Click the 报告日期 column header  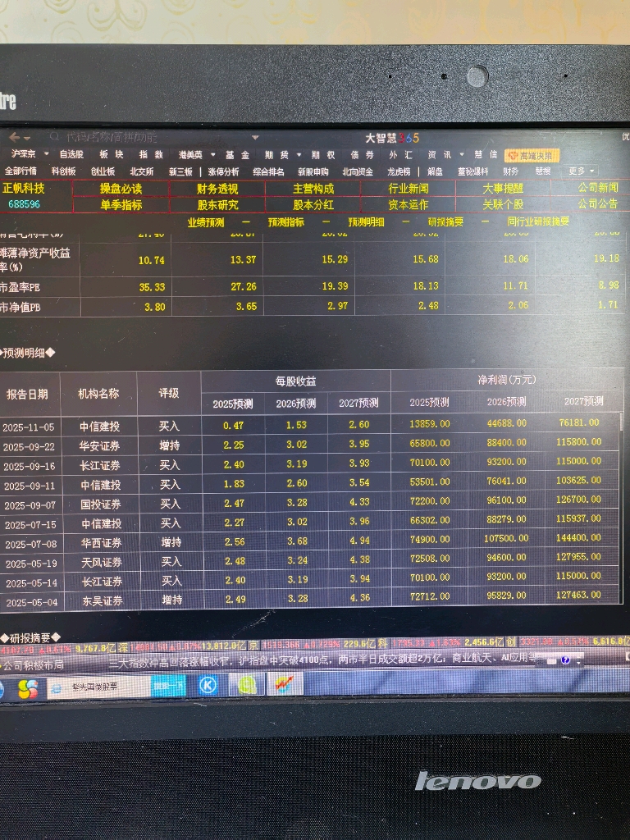click(x=27, y=395)
